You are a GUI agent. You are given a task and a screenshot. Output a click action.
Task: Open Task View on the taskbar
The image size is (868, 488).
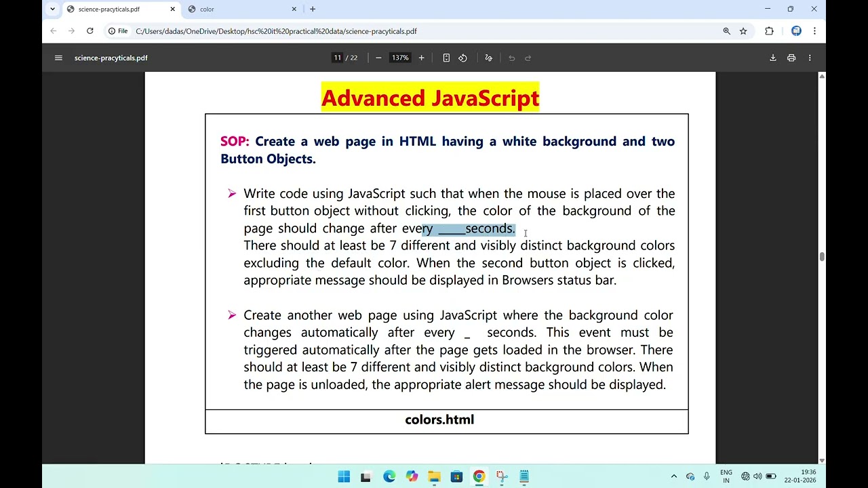coord(366,476)
